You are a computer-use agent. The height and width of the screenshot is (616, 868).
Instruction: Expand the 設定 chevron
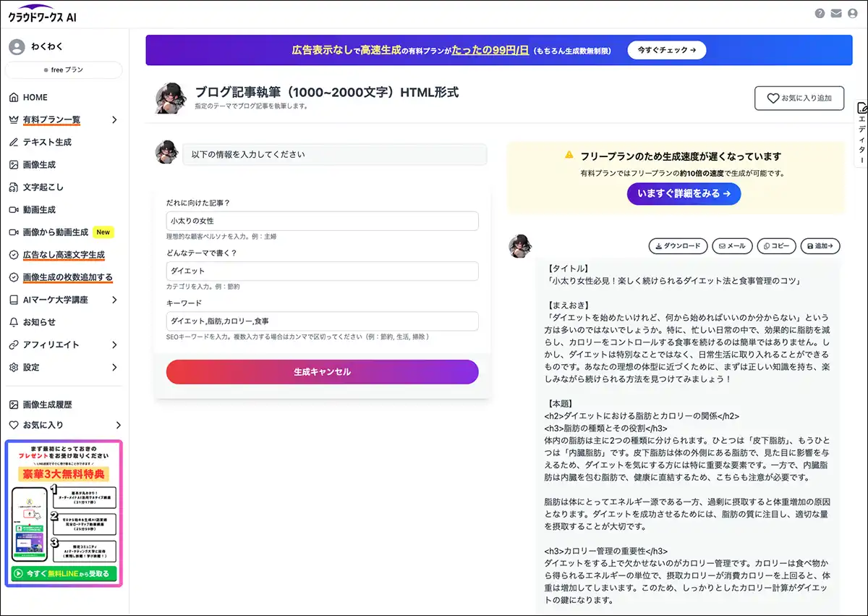114,367
